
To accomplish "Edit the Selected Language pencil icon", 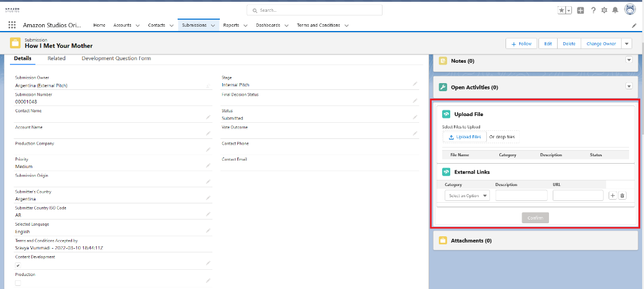I will click(208, 231).
